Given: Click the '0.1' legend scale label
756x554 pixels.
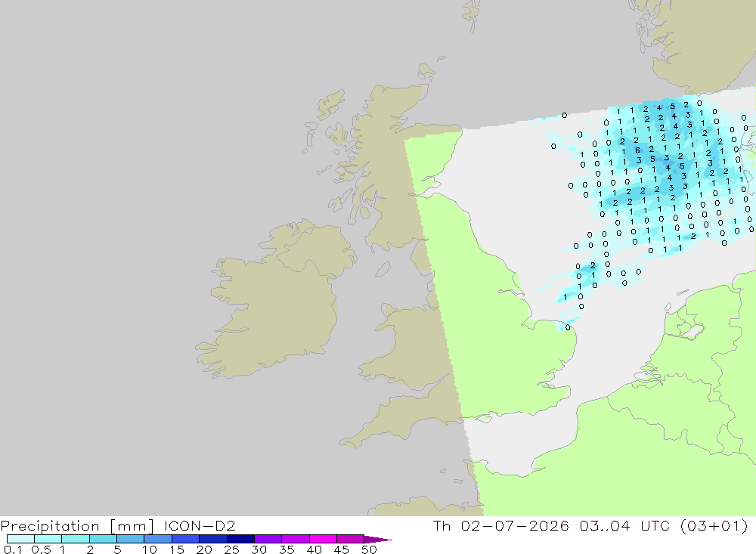Looking at the screenshot, I should click(13, 549).
